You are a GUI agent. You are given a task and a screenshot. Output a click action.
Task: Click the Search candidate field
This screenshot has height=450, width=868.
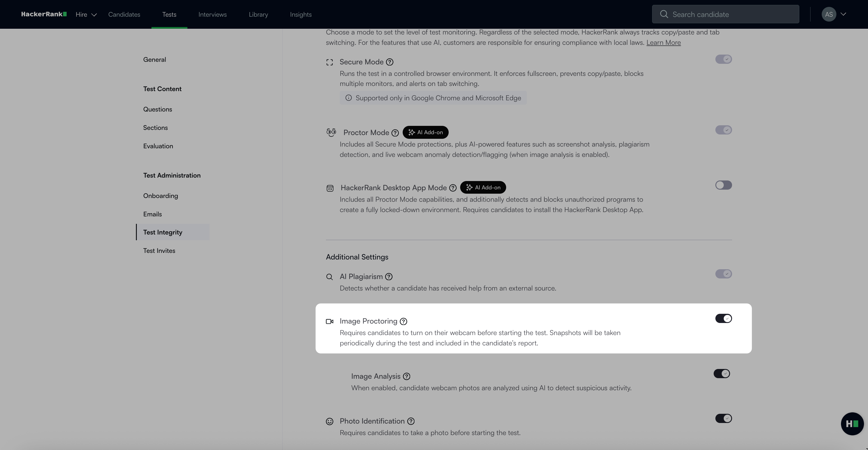[x=725, y=14]
